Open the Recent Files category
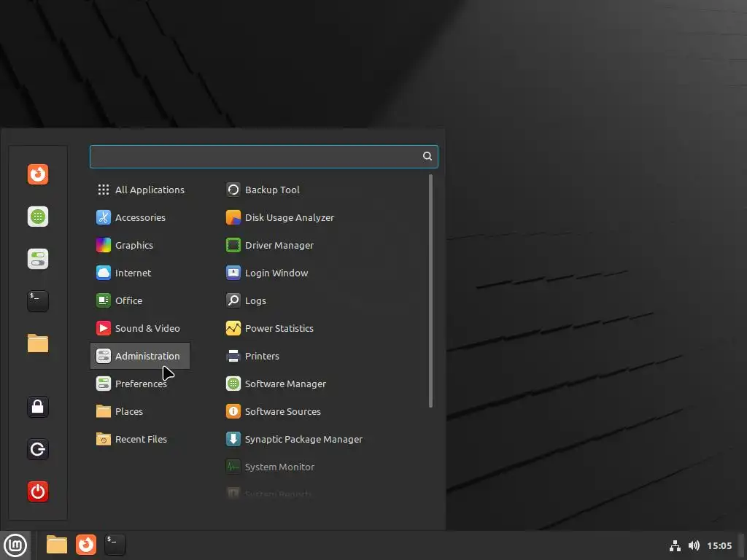This screenshot has height=560, width=747. (x=140, y=439)
